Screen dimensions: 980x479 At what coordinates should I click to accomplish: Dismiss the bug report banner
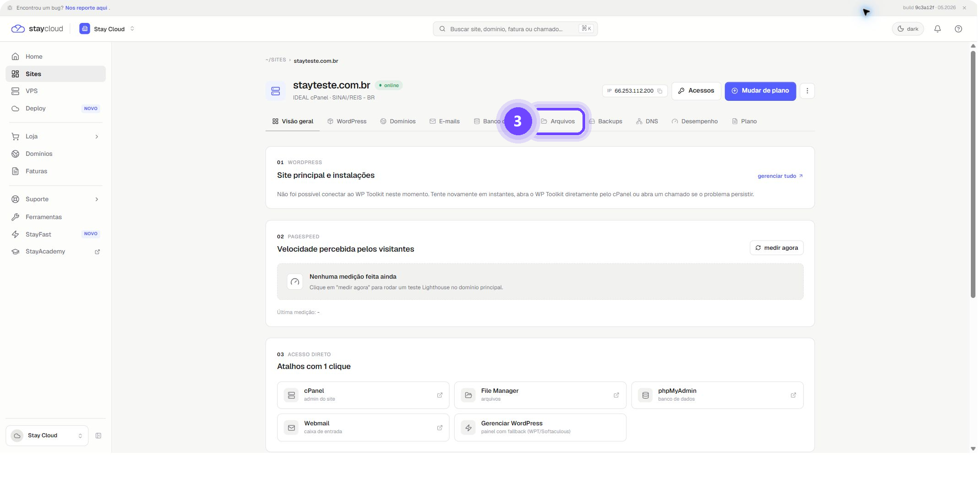pos(964,8)
